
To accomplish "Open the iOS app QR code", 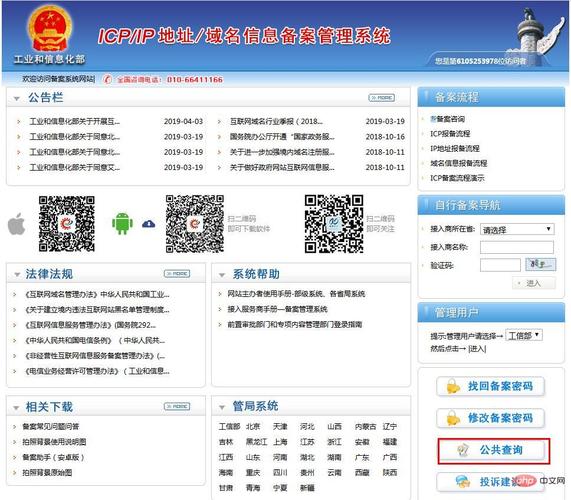I will tap(67, 224).
